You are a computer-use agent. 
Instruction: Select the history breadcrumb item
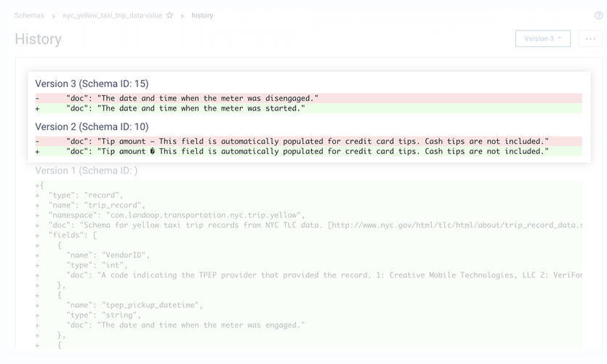(x=202, y=15)
